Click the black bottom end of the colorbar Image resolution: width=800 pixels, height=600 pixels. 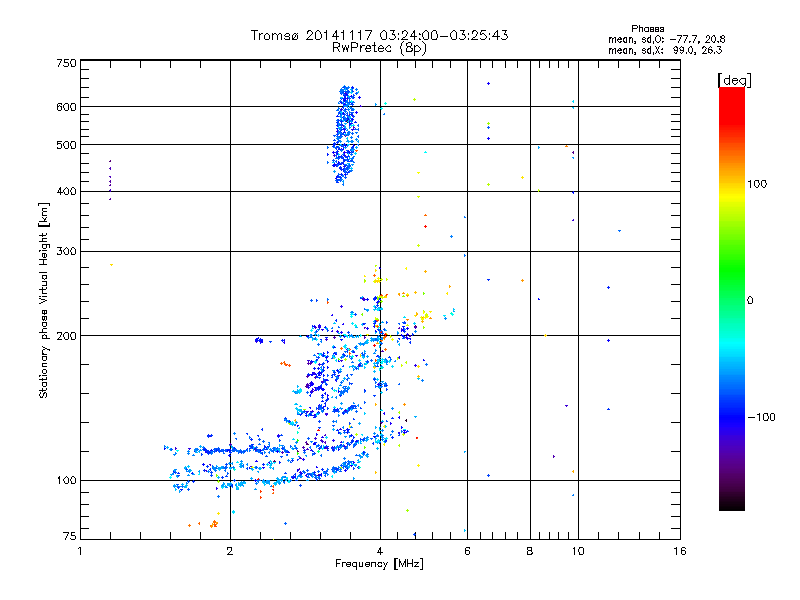point(732,503)
